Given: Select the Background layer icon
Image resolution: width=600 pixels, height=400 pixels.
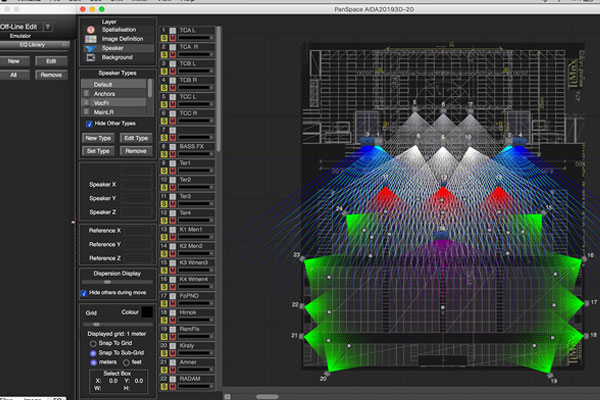Looking at the screenshot, I should click(x=91, y=57).
